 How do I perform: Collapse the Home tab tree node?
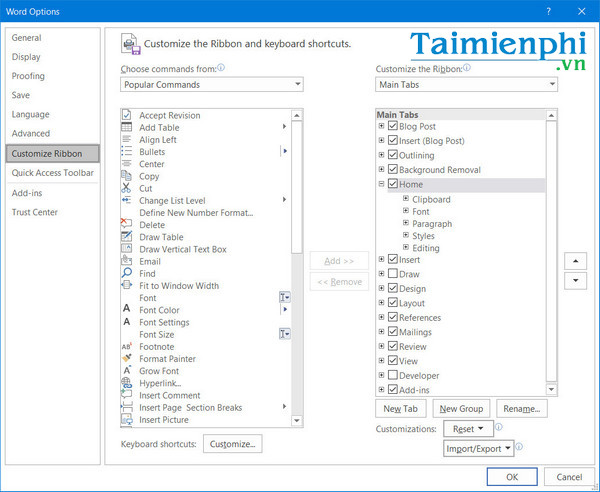coord(381,184)
